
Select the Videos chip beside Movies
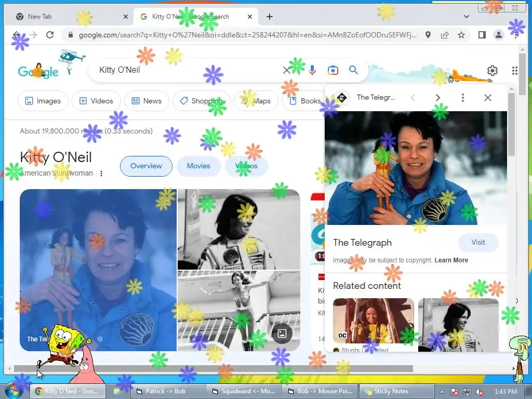pyautogui.click(x=246, y=166)
